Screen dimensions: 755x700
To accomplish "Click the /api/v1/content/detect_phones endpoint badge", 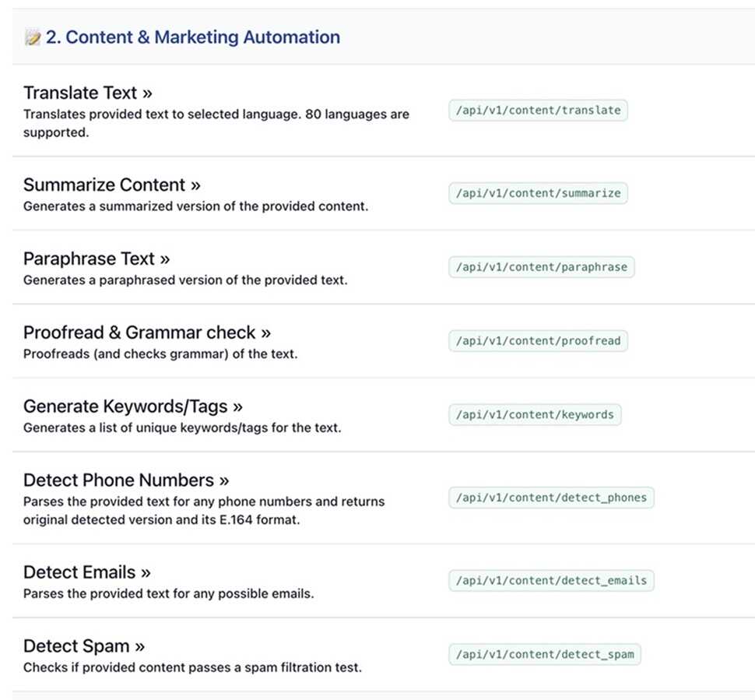I will [551, 498].
